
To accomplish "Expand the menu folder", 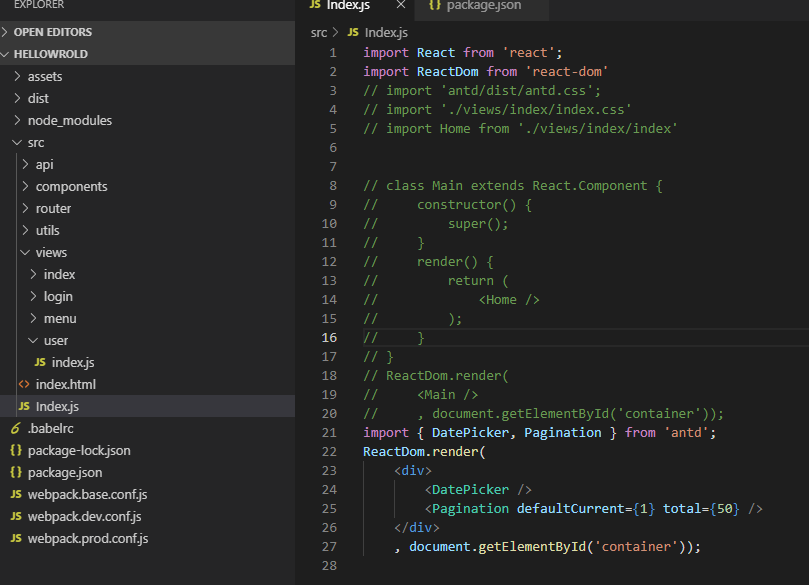I will tap(34, 318).
